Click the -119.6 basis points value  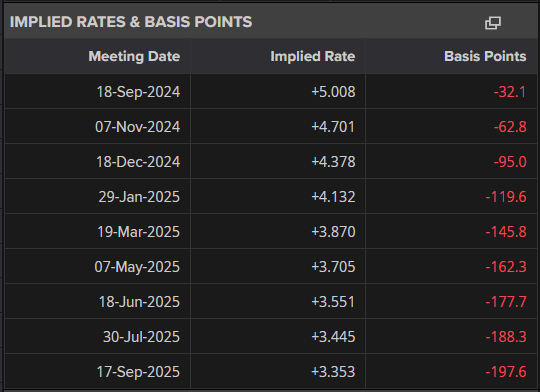(x=506, y=197)
